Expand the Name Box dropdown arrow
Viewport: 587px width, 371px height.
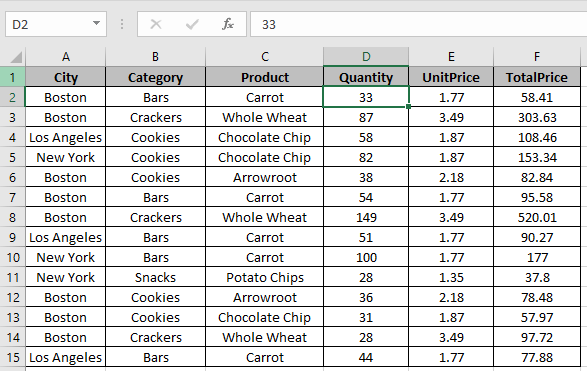coord(96,24)
